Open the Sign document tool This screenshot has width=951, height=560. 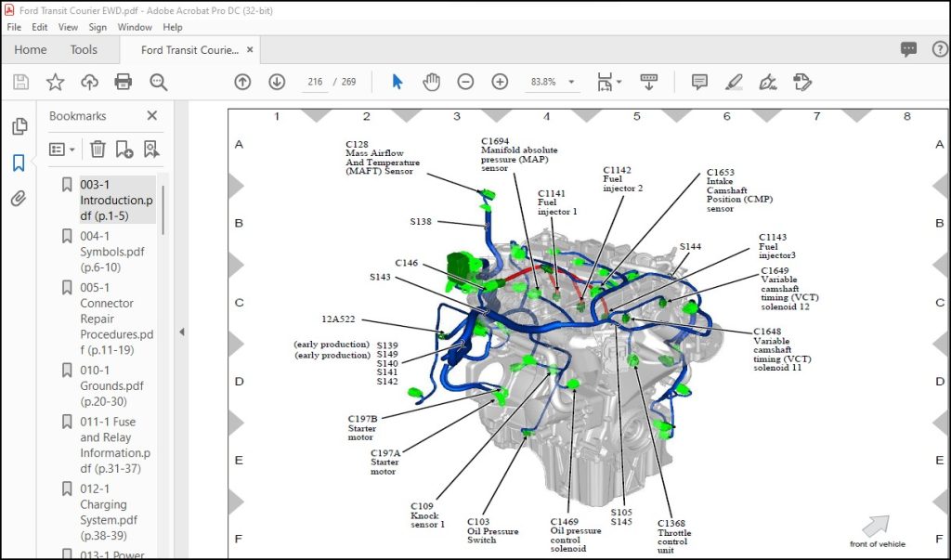pyautogui.click(x=768, y=82)
